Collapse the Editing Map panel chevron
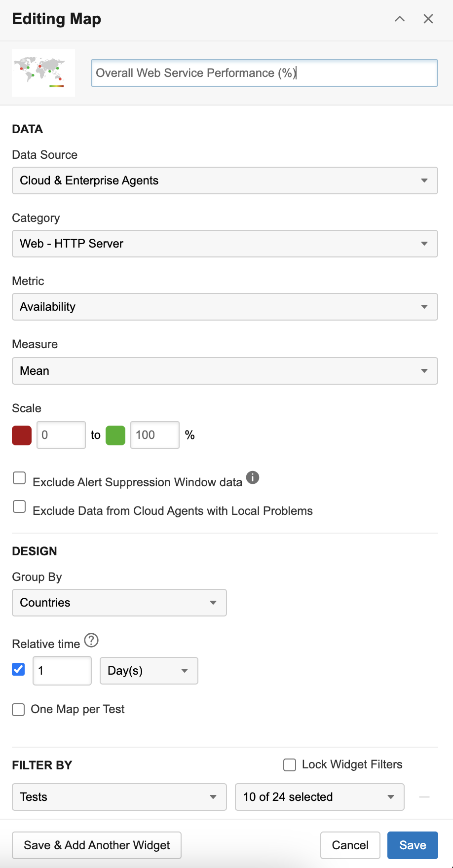Viewport: 453px width, 868px height. pos(400,19)
